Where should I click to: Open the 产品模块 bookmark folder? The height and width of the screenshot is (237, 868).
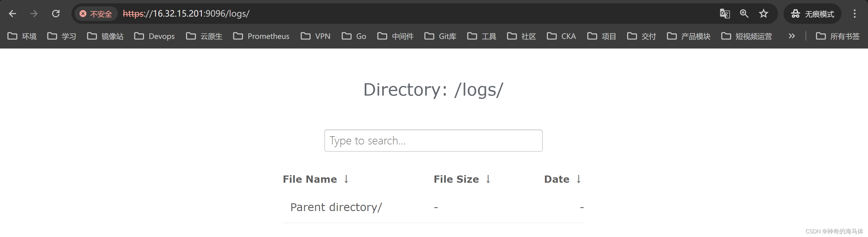pos(688,36)
